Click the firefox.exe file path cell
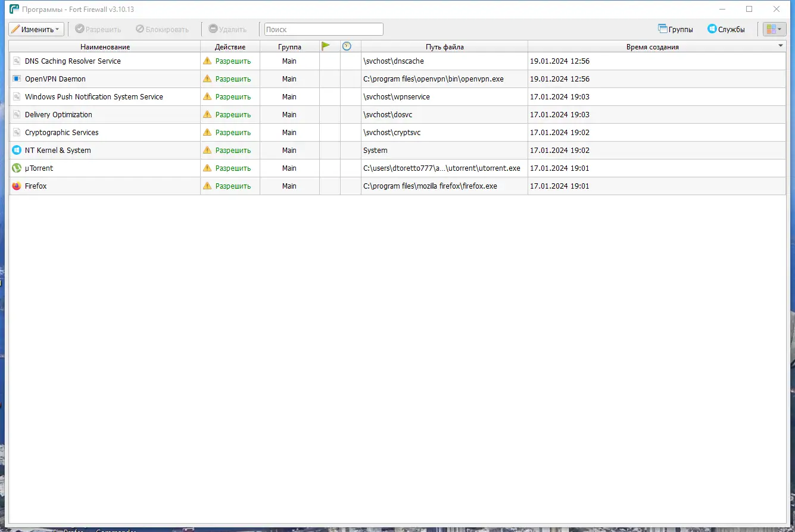Image resolution: width=795 pixels, height=532 pixels. pos(445,186)
